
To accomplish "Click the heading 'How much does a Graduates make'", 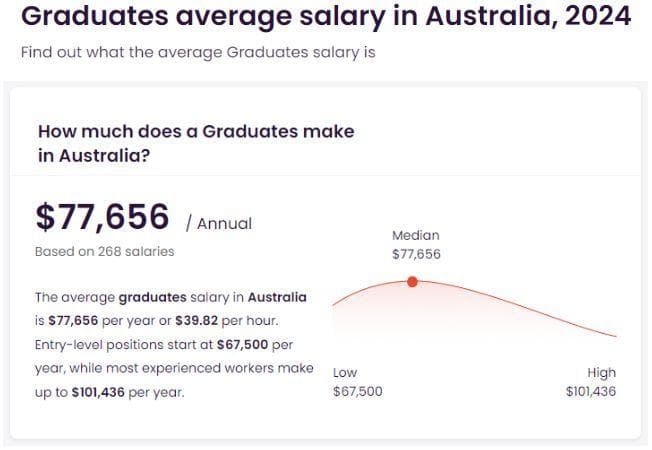I will click(196, 131).
